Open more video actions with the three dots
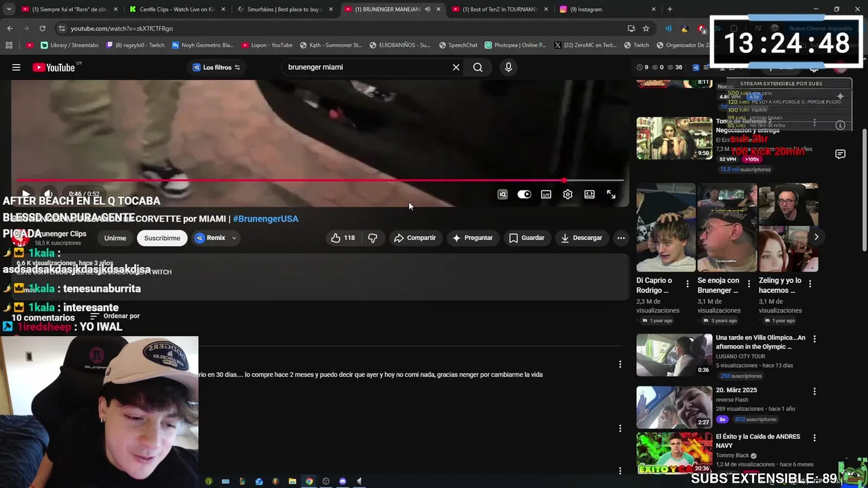868x488 pixels. coord(620,238)
